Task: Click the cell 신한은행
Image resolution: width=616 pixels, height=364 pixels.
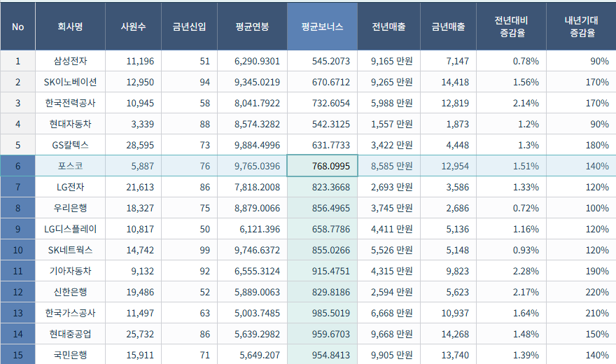Action: pos(70,292)
